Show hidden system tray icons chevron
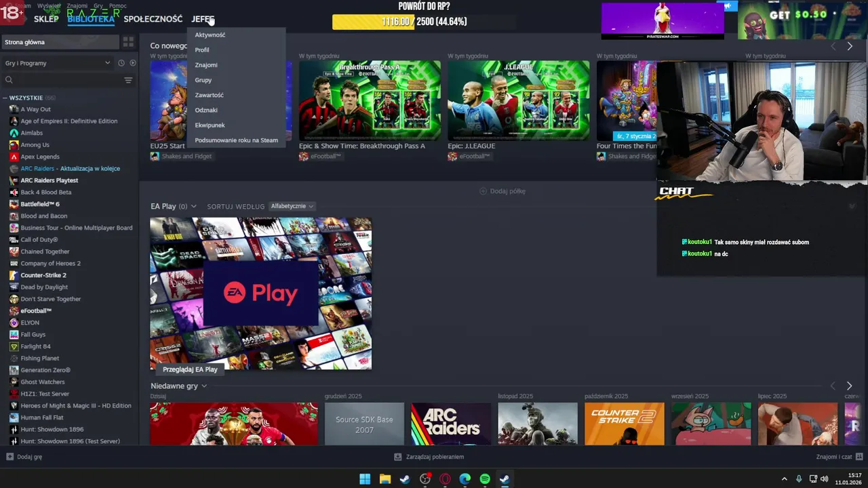The image size is (868, 488). 785,479
